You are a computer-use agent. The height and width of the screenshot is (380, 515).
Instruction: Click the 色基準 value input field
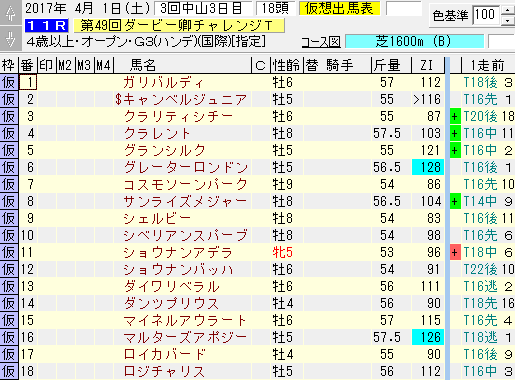486,15
